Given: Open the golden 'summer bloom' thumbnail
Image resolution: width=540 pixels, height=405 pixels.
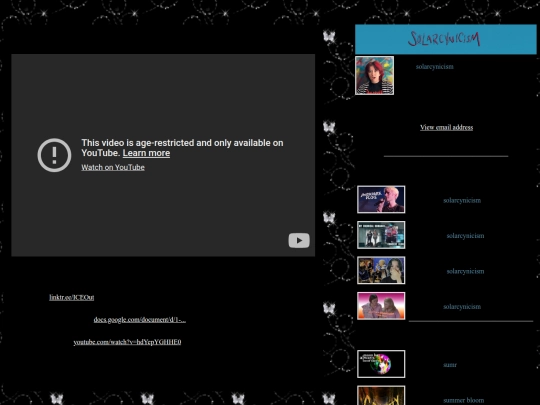Looking at the screenshot, I should point(381,395).
